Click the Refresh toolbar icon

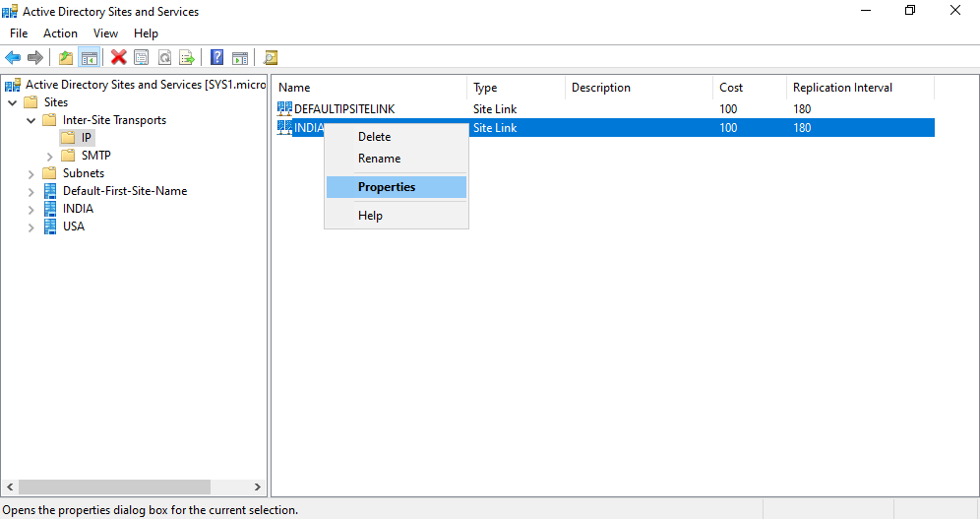point(164,57)
